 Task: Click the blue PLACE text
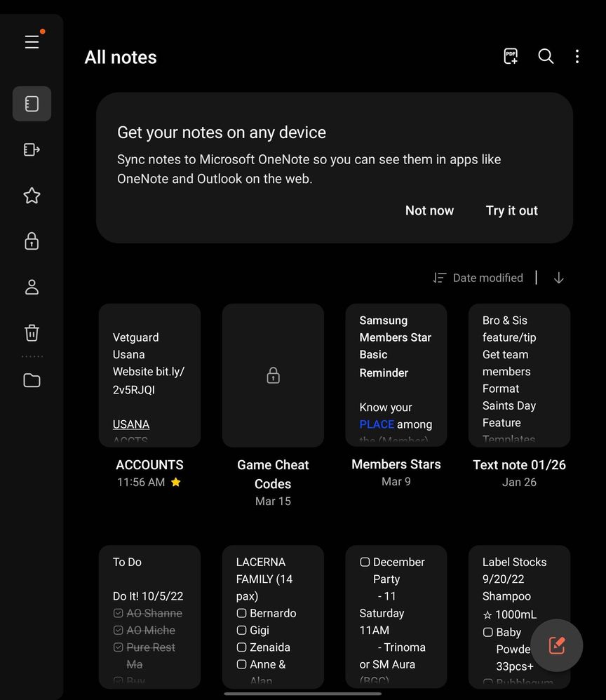click(x=377, y=424)
